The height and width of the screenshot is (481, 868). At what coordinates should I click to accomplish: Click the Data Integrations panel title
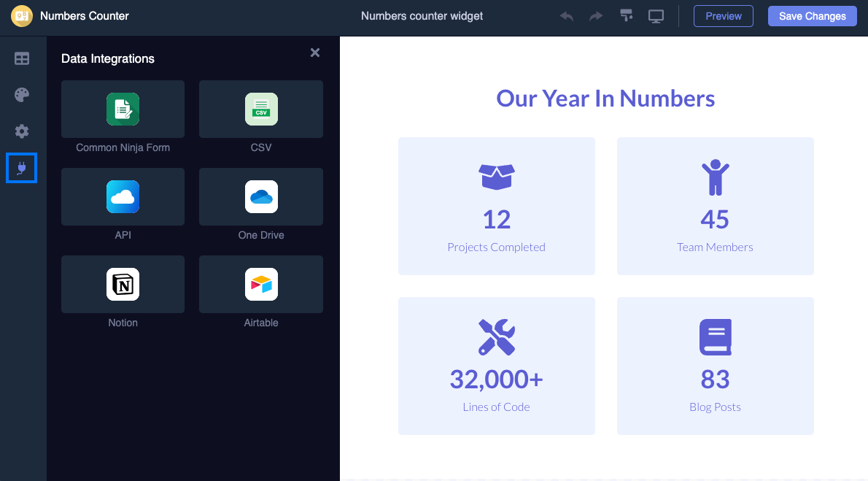click(x=108, y=58)
